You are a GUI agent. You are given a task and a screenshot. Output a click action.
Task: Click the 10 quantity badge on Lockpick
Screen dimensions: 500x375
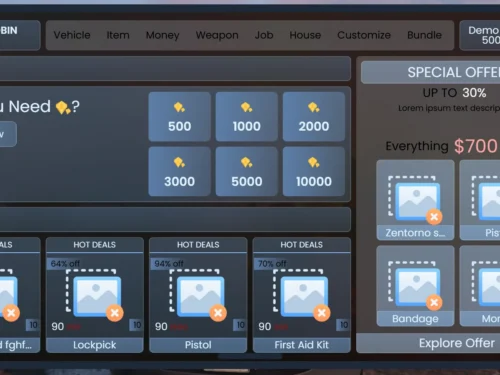click(137, 325)
